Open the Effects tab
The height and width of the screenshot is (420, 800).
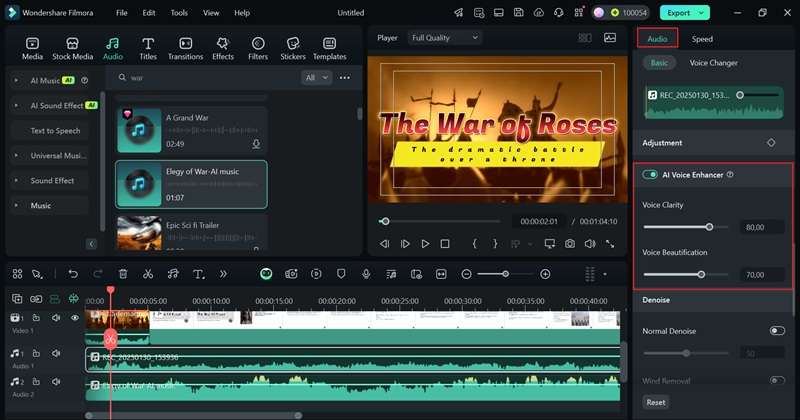(223, 49)
